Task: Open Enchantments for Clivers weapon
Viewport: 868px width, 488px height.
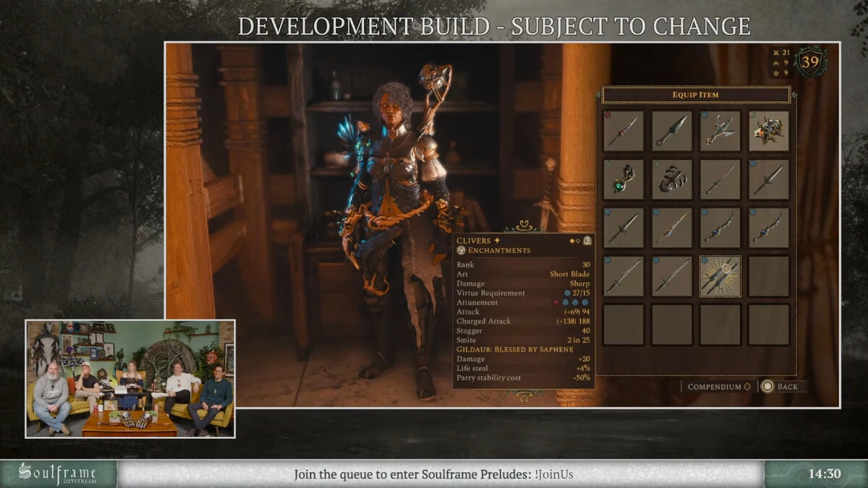Action: tap(498, 251)
